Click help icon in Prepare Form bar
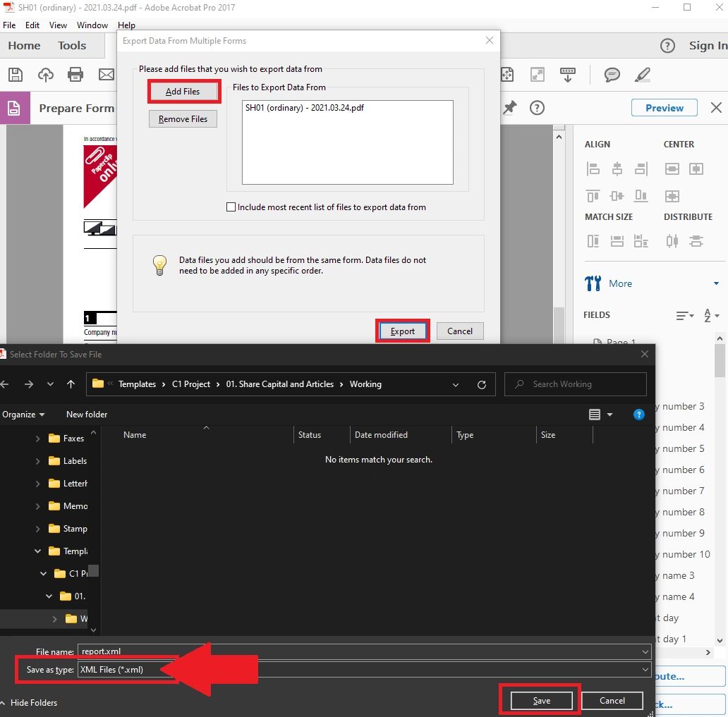Screen dimensions: 728x717 pyautogui.click(x=537, y=108)
